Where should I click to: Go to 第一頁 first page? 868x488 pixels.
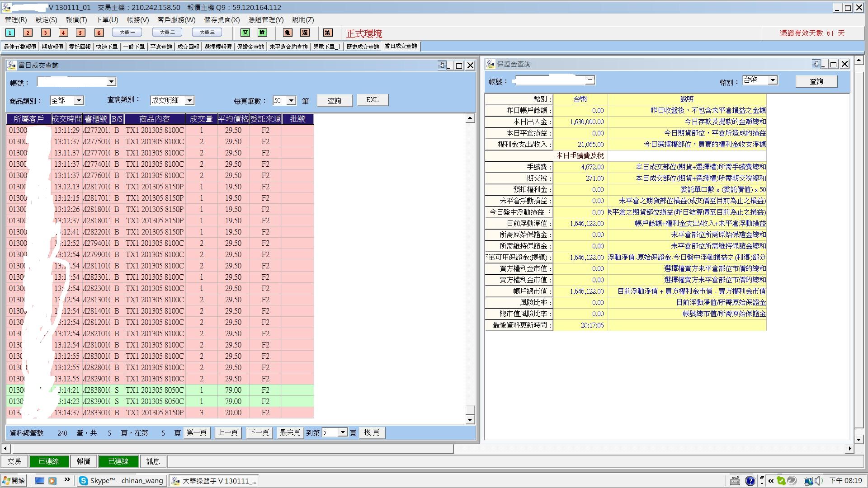(x=197, y=432)
